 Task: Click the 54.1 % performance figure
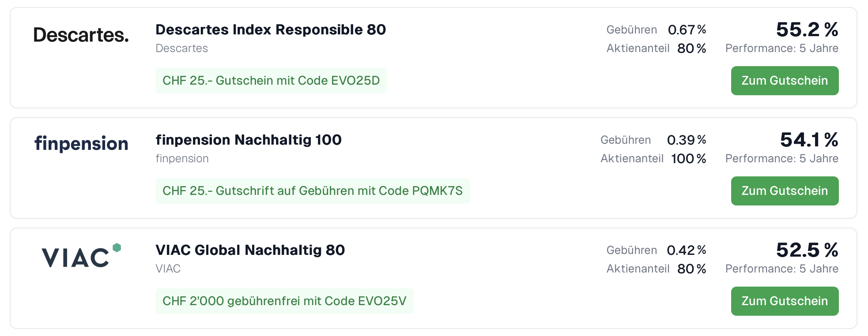tap(809, 140)
